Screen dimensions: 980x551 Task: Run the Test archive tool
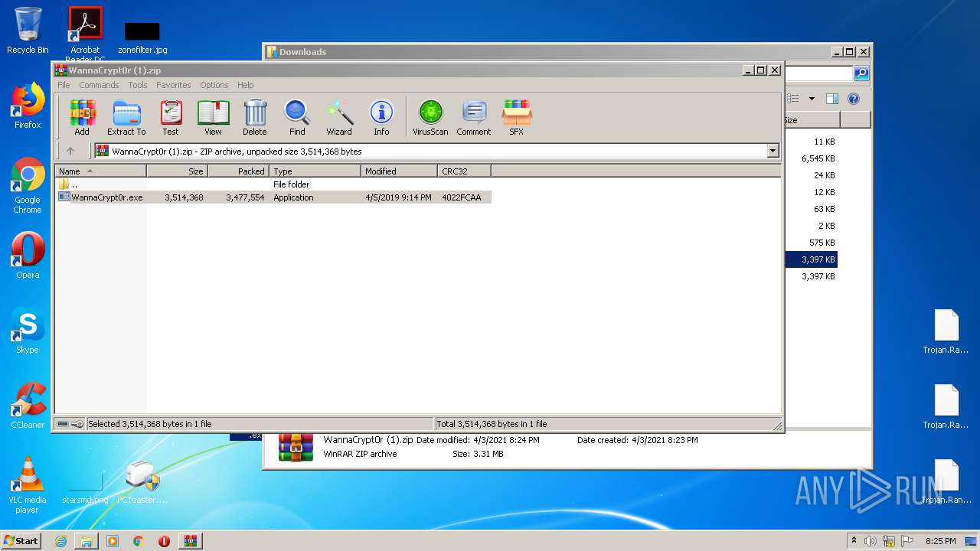171,118
